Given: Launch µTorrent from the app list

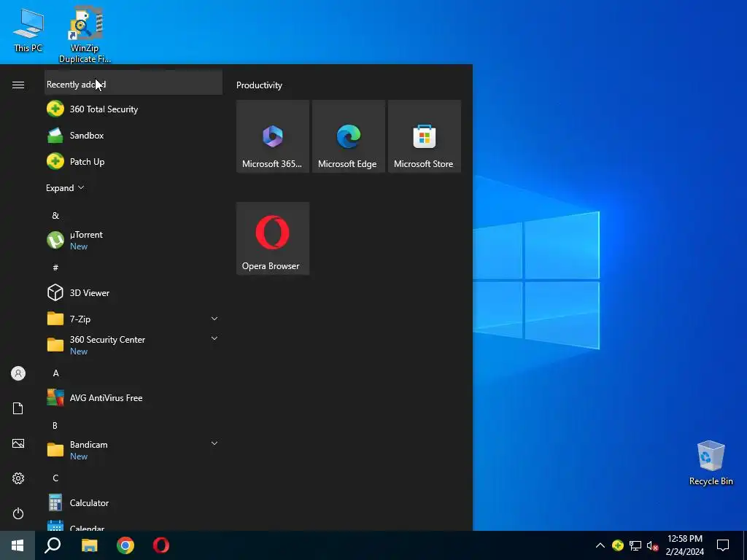Looking at the screenshot, I should pos(133,240).
